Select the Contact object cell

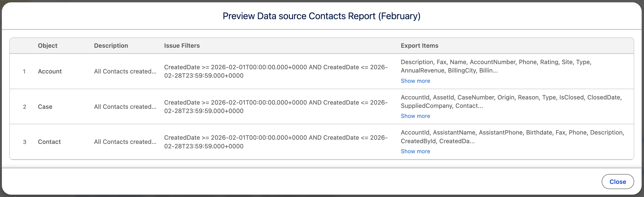(49, 142)
